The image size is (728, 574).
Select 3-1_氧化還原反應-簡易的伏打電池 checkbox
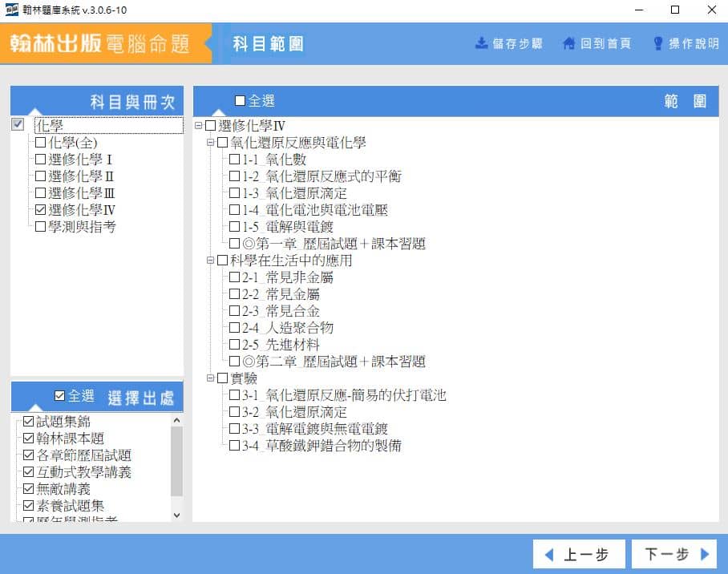(234, 394)
